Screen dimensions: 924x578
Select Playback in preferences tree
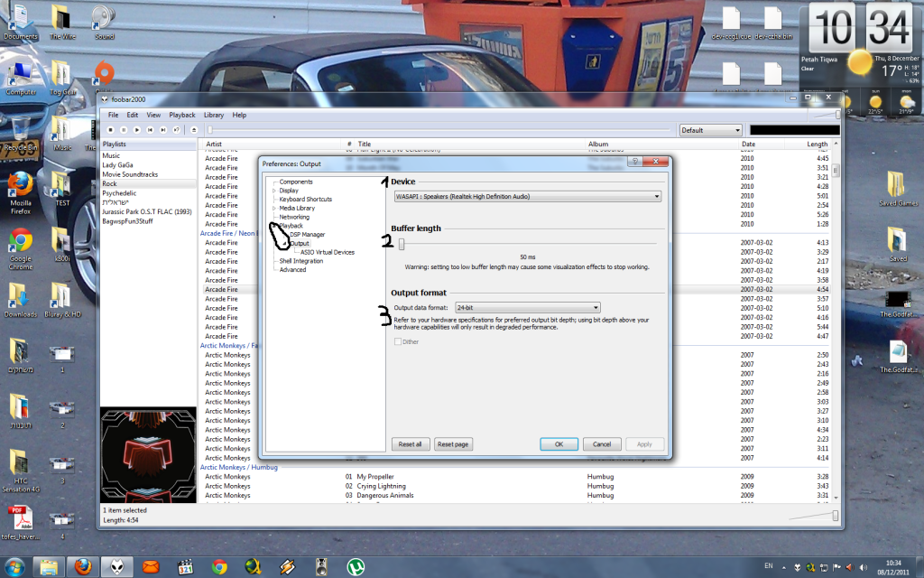291,226
